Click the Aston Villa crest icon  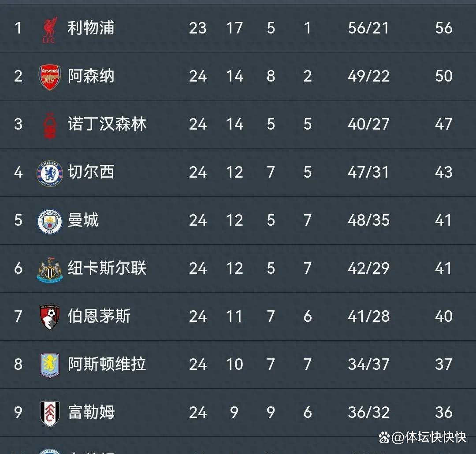tap(49, 365)
